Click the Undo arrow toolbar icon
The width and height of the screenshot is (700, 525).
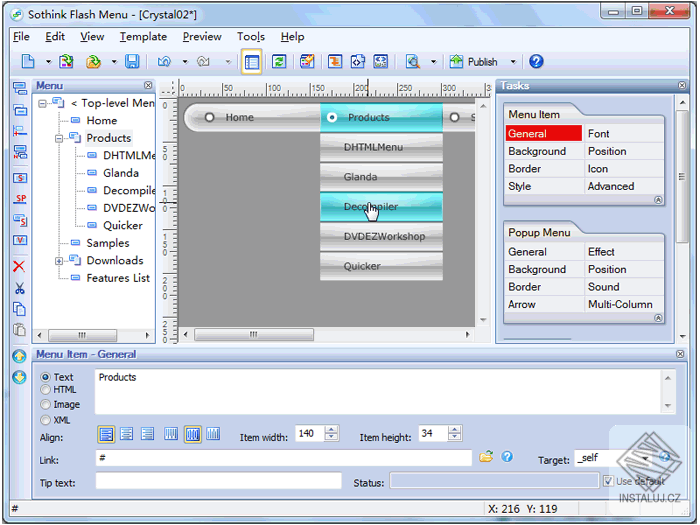click(x=164, y=62)
